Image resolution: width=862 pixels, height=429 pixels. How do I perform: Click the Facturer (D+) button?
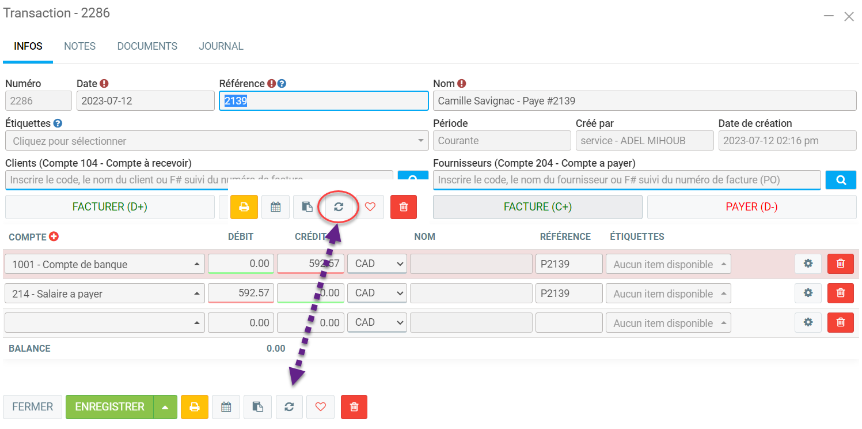click(x=109, y=207)
